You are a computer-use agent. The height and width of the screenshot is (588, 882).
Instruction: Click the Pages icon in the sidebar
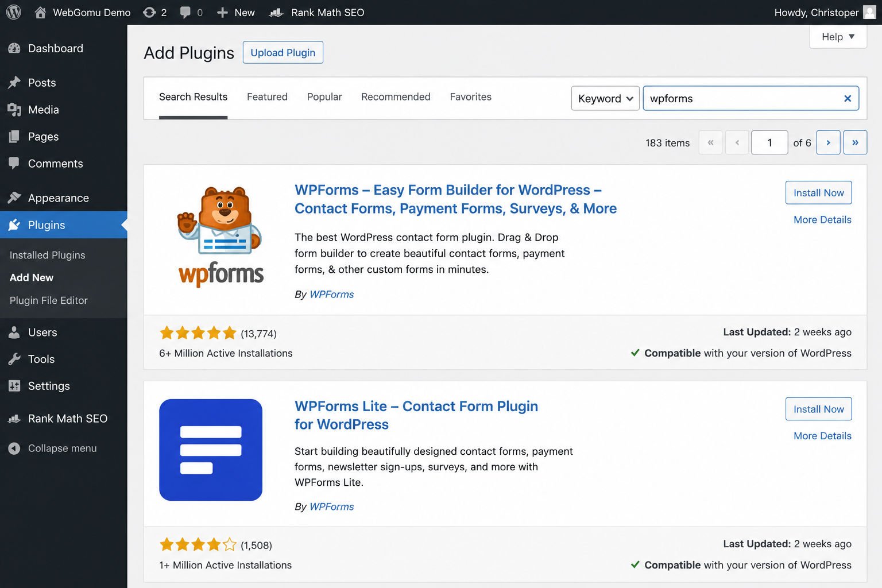coord(14,137)
